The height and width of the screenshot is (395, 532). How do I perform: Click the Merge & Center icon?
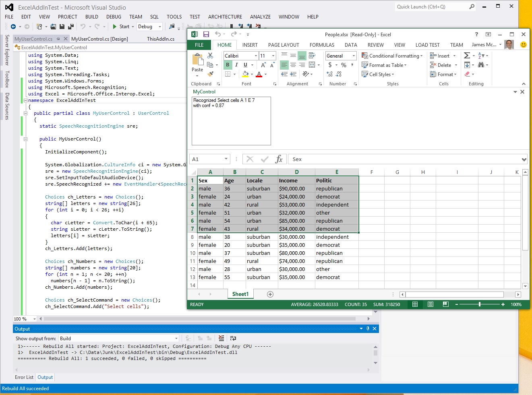coord(312,65)
